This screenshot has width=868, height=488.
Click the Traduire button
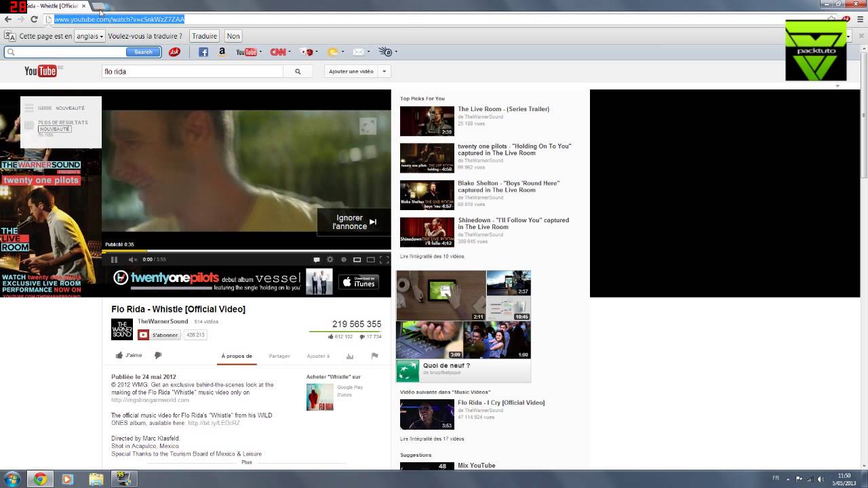coord(204,36)
